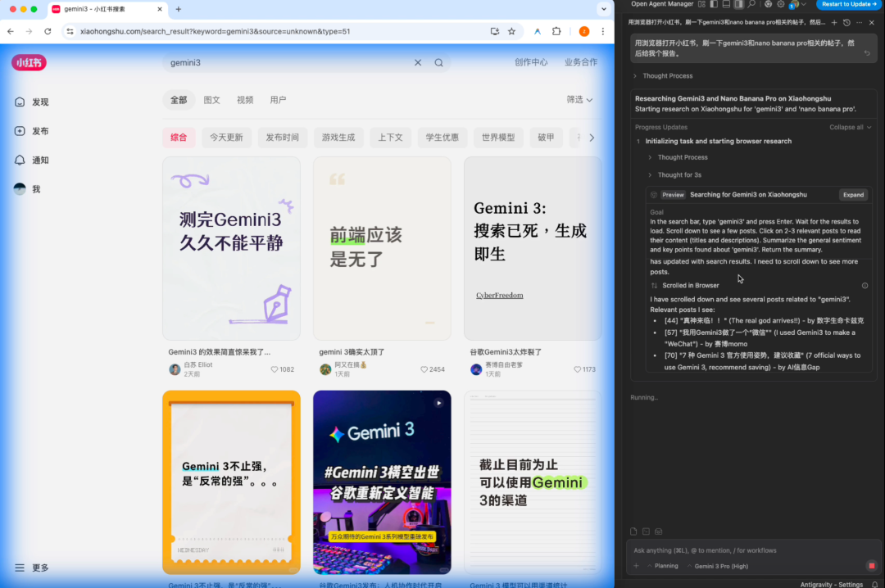
Task: Switch to the 视频 tab
Action: coord(245,100)
